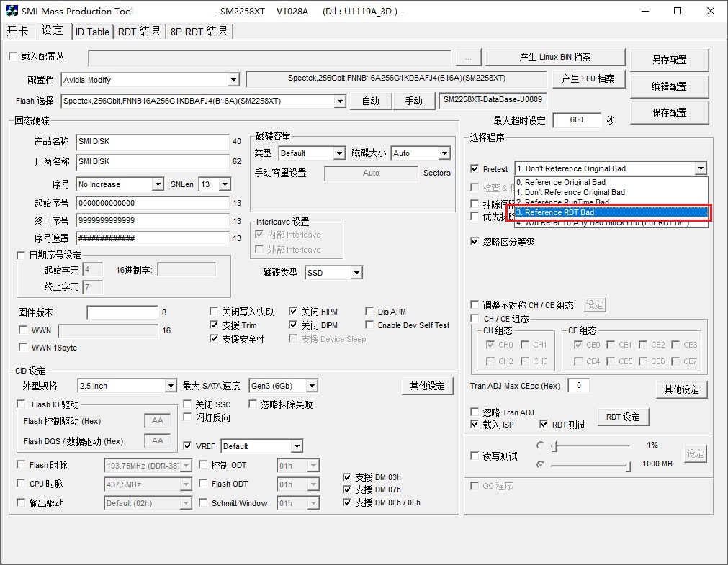Open the 磁碟类型 SSD dropdown
This screenshot has height=565, width=728.
click(x=356, y=273)
